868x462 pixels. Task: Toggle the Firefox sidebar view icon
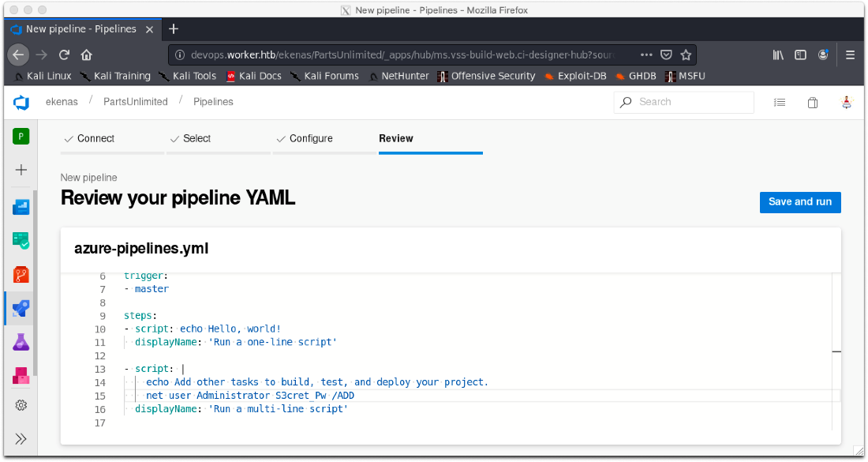(800, 54)
